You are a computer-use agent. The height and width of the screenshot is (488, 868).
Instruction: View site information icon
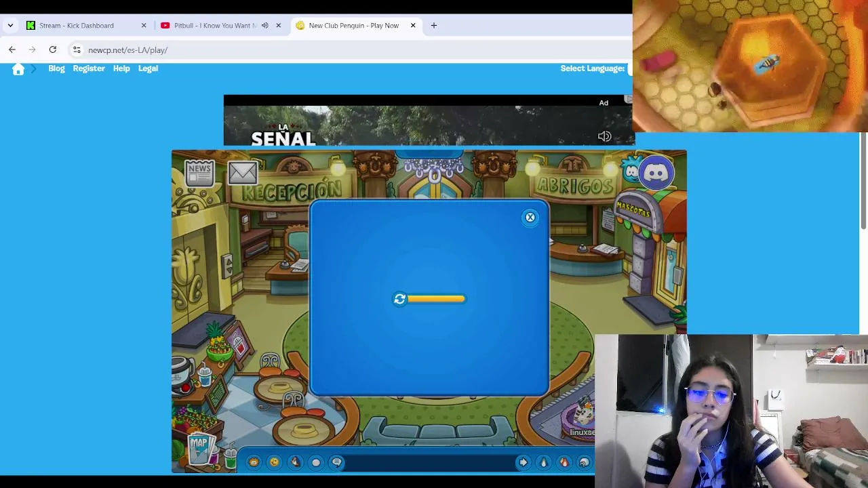tap(77, 50)
